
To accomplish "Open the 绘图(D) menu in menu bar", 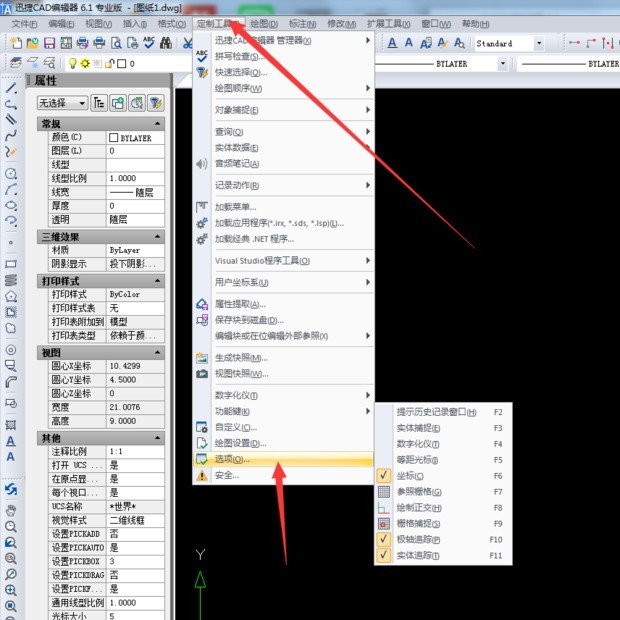I will coord(265,23).
